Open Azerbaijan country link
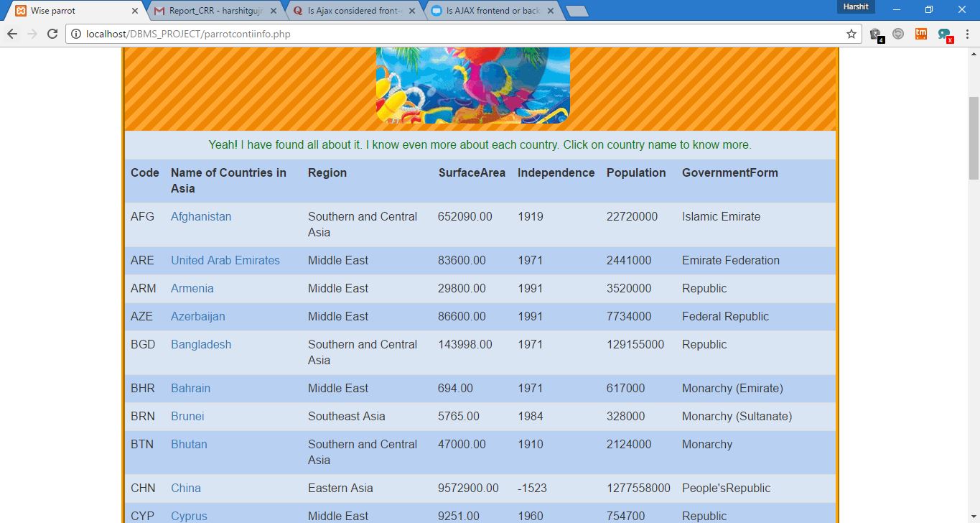This screenshot has height=523, width=980. tap(198, 316)
